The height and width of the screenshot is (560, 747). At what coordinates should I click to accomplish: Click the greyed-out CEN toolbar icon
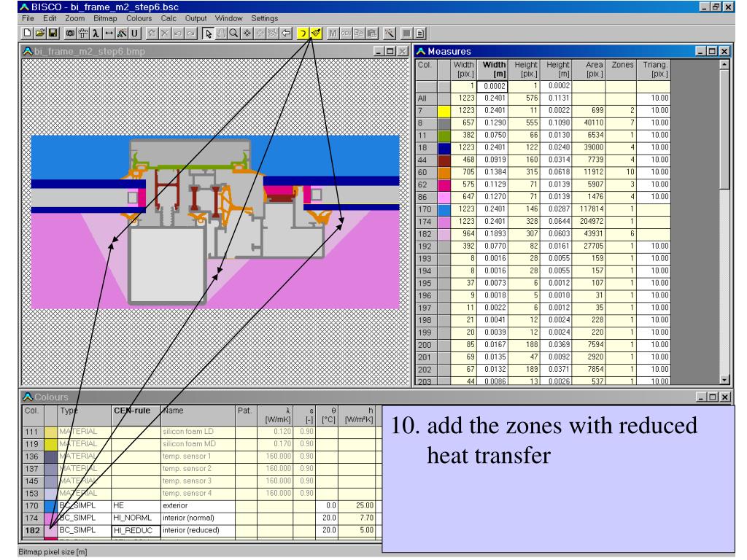[x=346, y=34]
